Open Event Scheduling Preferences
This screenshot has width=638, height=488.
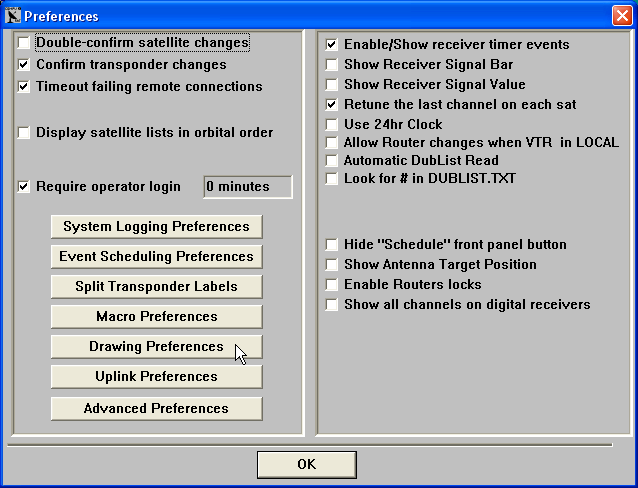[x=157, y=257]
